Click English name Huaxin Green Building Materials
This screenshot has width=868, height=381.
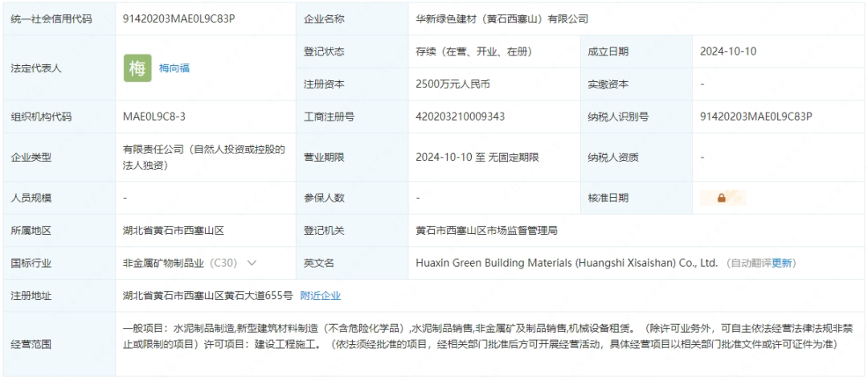tap(567, 263)
